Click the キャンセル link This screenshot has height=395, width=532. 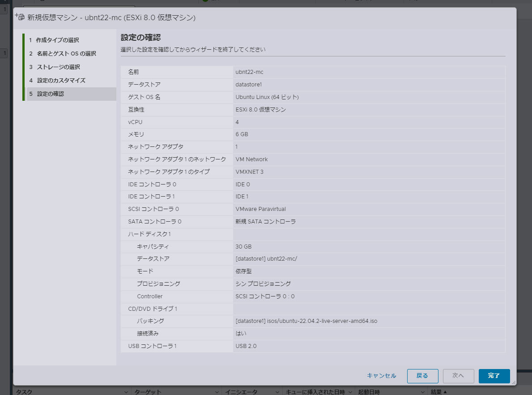(381, 376)
